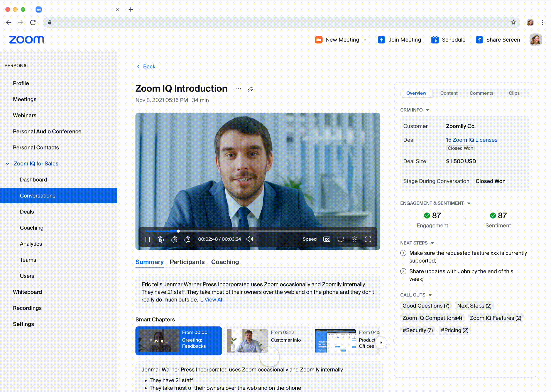Check first next step circle
The image size is (551, 392).
(x=403, y=253)
